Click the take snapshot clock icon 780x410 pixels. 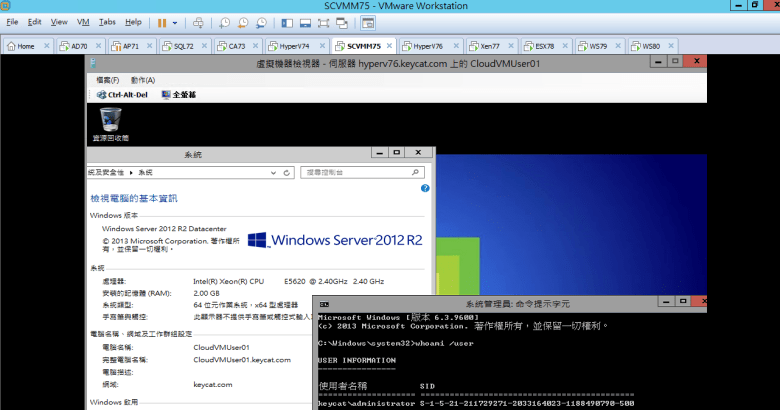[x=225, y=22]
